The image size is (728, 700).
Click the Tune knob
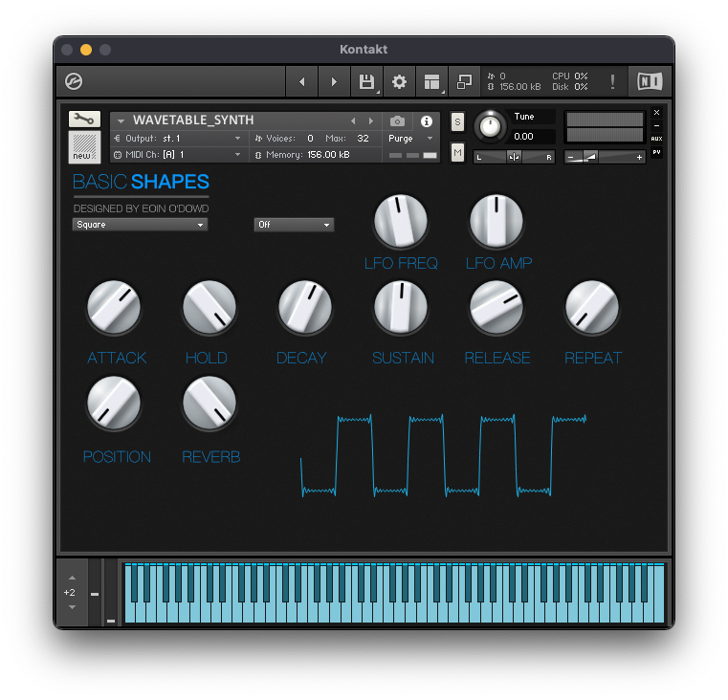point(490,126)
